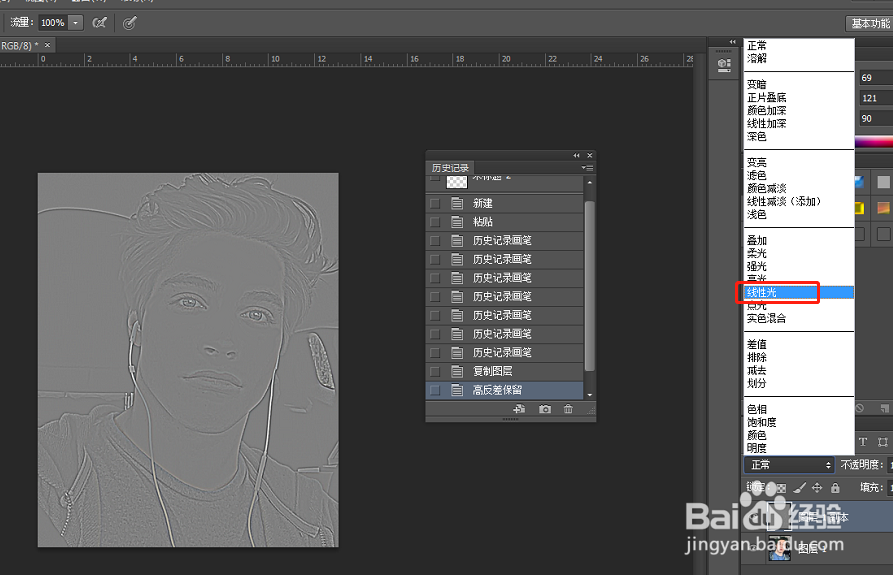Switch to the 历史记录 panel tab
Image resolution: width=893 pixels, height=575 pixels.
pos(450,168)
